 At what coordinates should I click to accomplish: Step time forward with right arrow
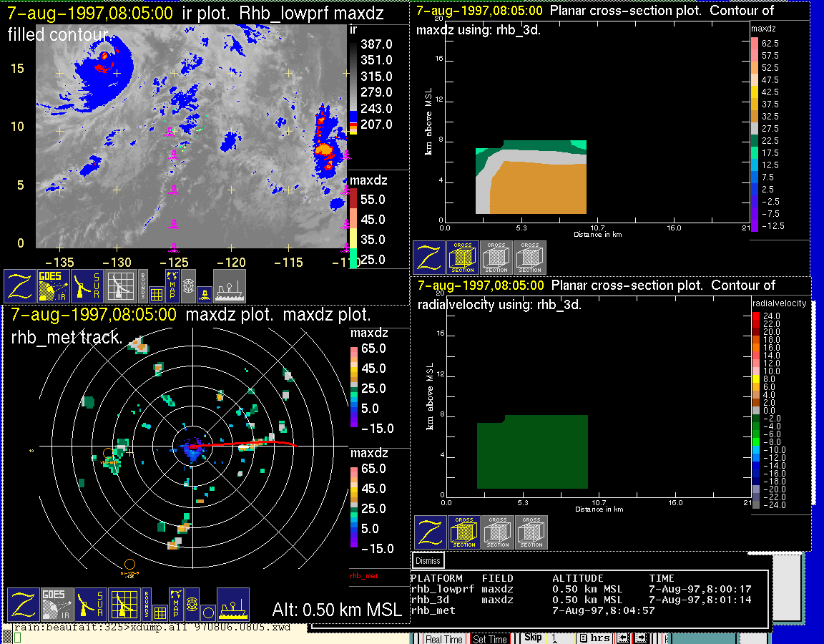[642, 638]
